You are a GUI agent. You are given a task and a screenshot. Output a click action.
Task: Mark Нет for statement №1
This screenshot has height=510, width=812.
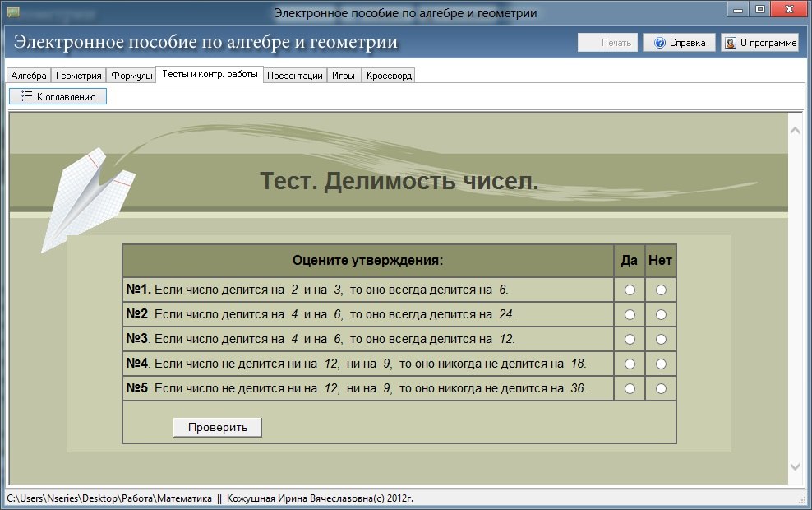pyautogui.click(x=661, y=290)
